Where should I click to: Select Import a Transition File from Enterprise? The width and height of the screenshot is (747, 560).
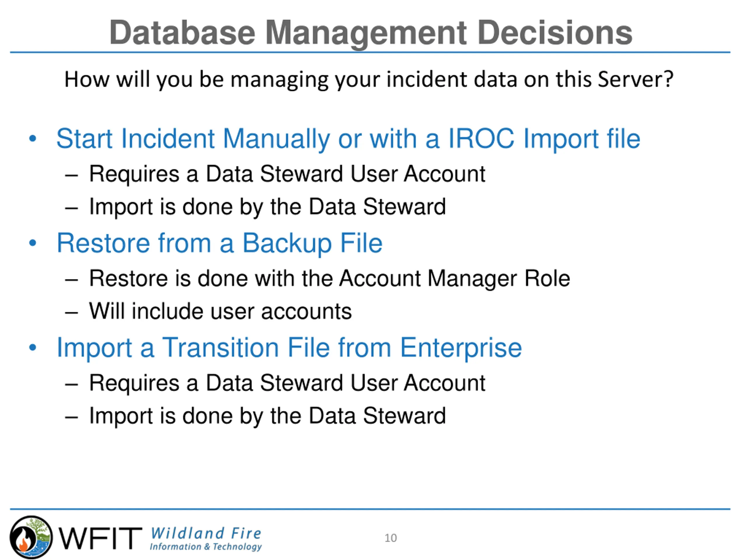coord(289,348)
